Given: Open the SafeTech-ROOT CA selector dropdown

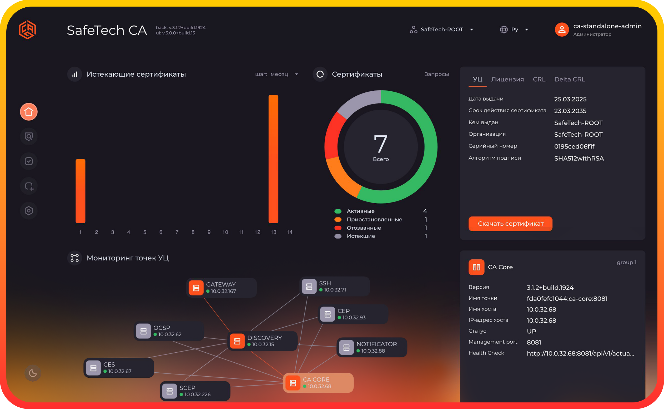Looking at the screenshot, I should click(x=442, y=30).
